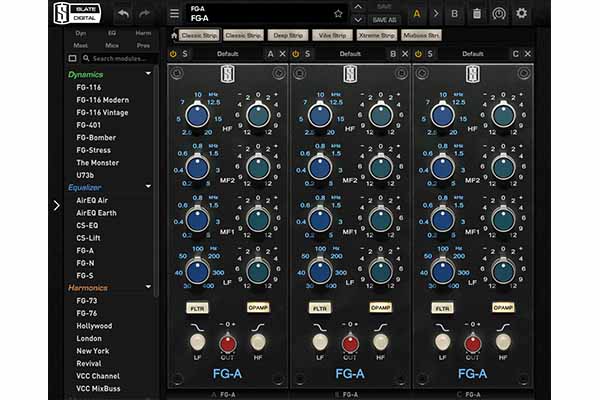Select VCC Channel in the Harmonics list
The image size is (600, 400).
click(x=98, y=376)
